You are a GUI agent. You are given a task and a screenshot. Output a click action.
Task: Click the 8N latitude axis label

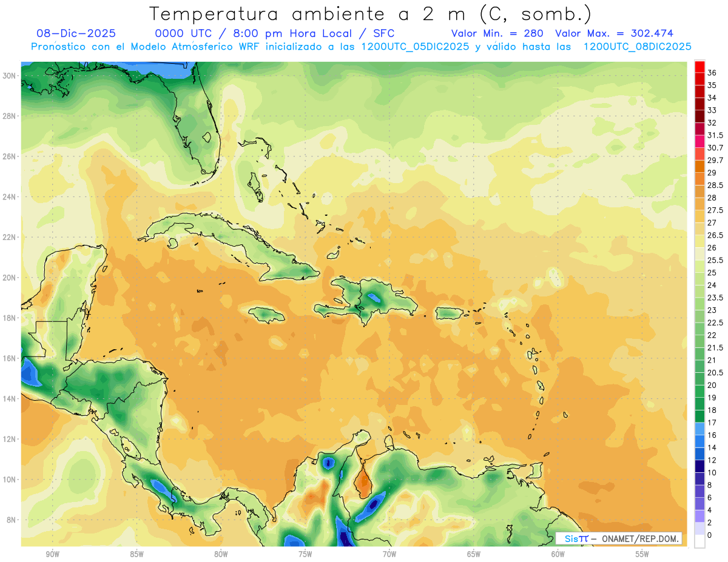click(x=12, y=520)
